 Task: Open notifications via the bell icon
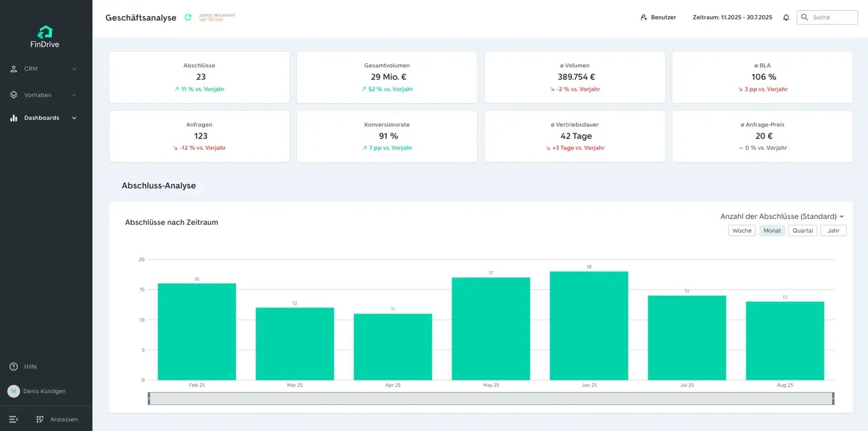pyautogui.click(x=786, y=17)
